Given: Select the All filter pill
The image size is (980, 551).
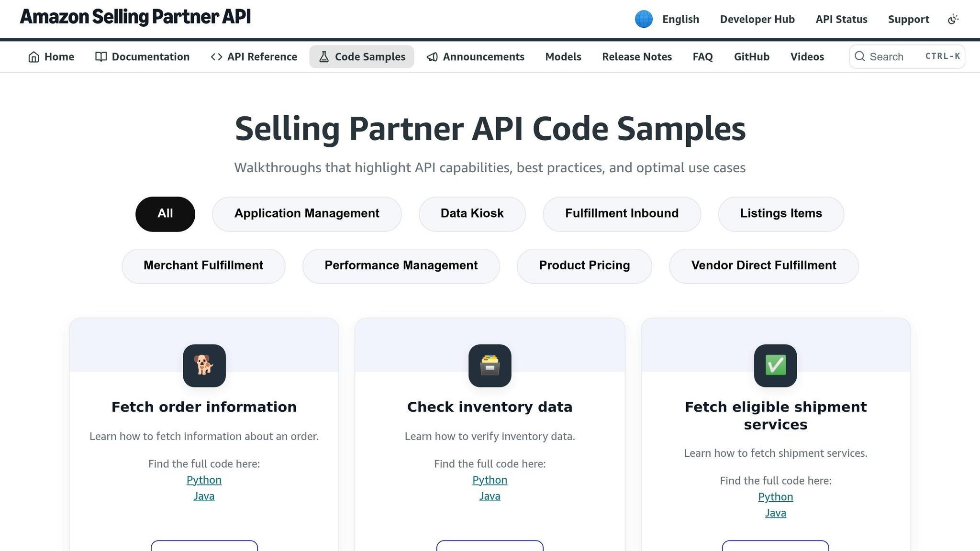Looking at the screenshot, I should coord(165,214).
